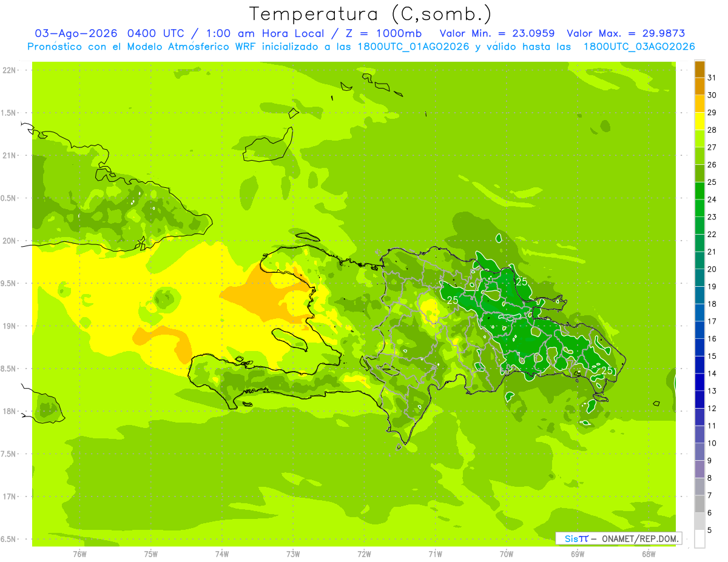Pick the yellow swatch between 28 and 29
The image size is (728, 562).
(699, 121)
